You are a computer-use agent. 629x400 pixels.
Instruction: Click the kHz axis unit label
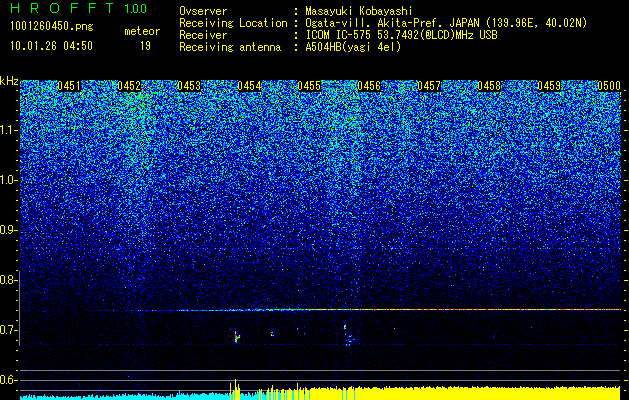9,81
